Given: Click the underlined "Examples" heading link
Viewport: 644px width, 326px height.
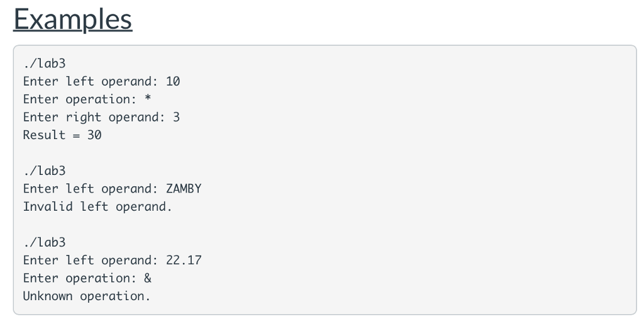Looking at the screenshot, I should (73, 19).
